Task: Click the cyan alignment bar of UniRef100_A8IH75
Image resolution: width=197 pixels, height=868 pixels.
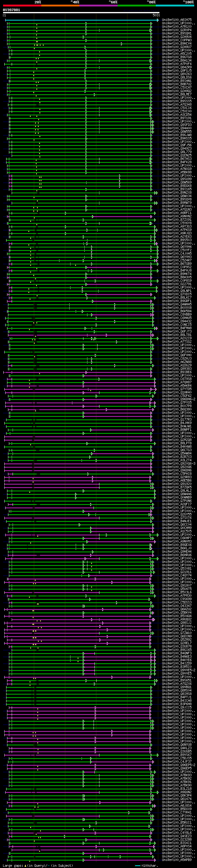Action: pos(82,20)
